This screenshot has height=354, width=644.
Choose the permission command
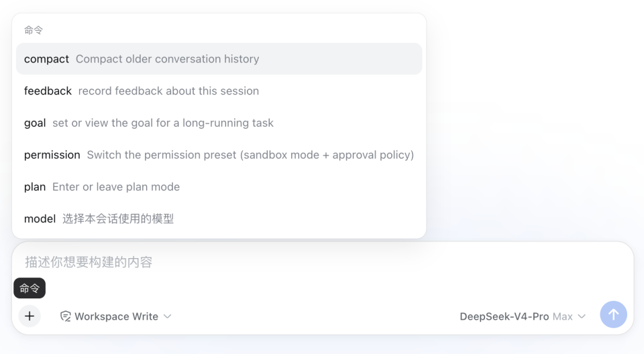[x=219, y=155]
